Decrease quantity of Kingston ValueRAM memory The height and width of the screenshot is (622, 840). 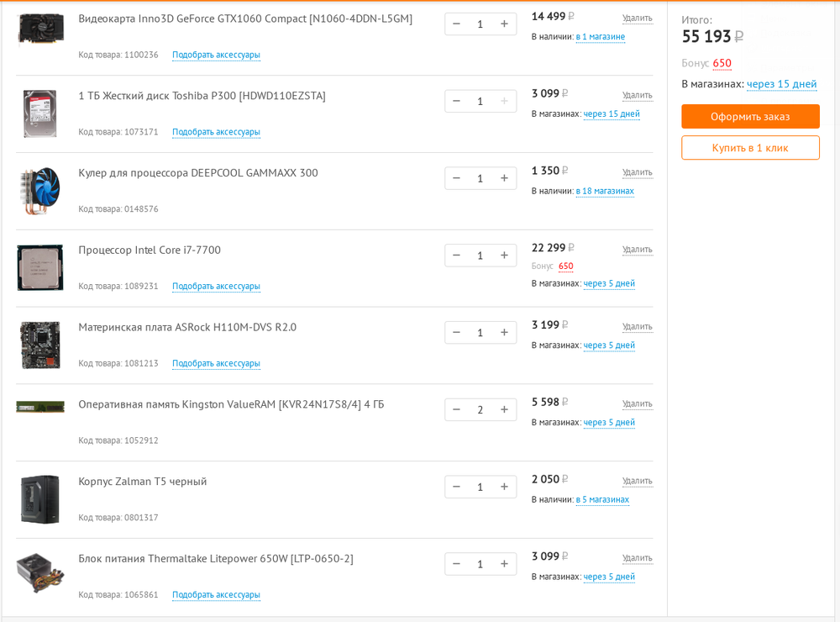456,410
